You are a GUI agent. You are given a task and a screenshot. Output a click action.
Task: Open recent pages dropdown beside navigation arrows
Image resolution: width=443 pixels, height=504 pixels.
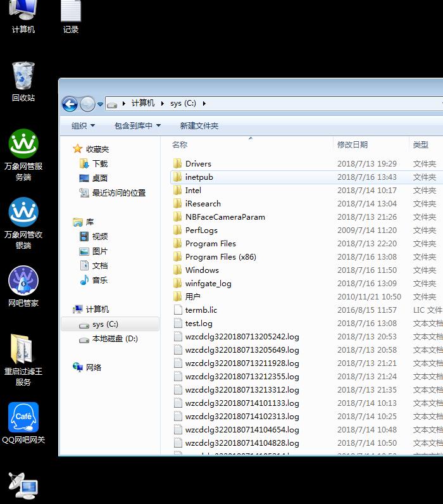tap(100, 104)
